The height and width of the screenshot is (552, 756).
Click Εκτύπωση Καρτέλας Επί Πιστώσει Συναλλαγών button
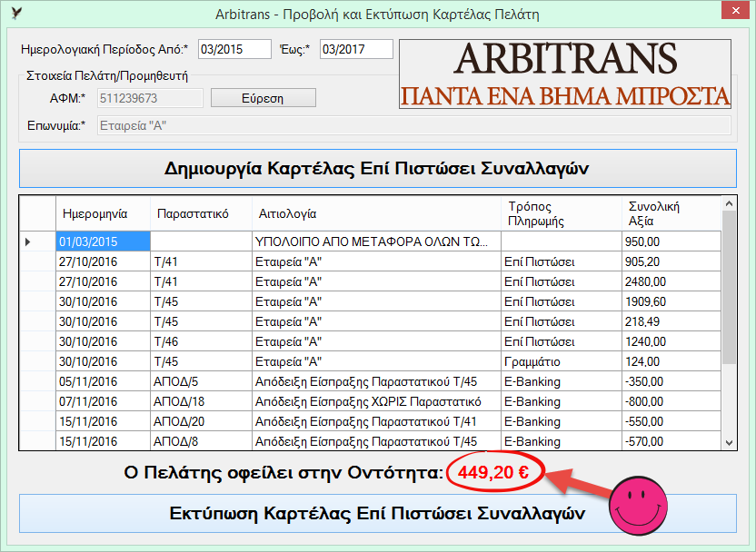point(377,514)
